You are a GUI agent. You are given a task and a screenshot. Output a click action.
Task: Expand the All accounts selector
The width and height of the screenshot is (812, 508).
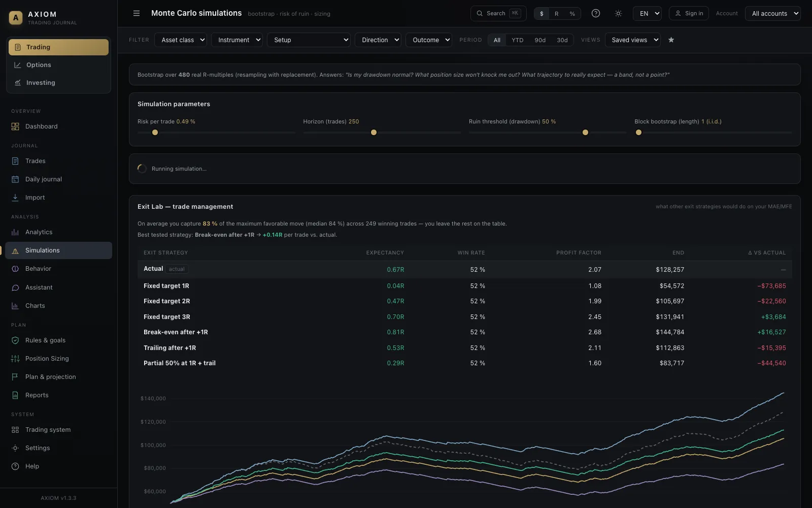(x=772, y=14)
